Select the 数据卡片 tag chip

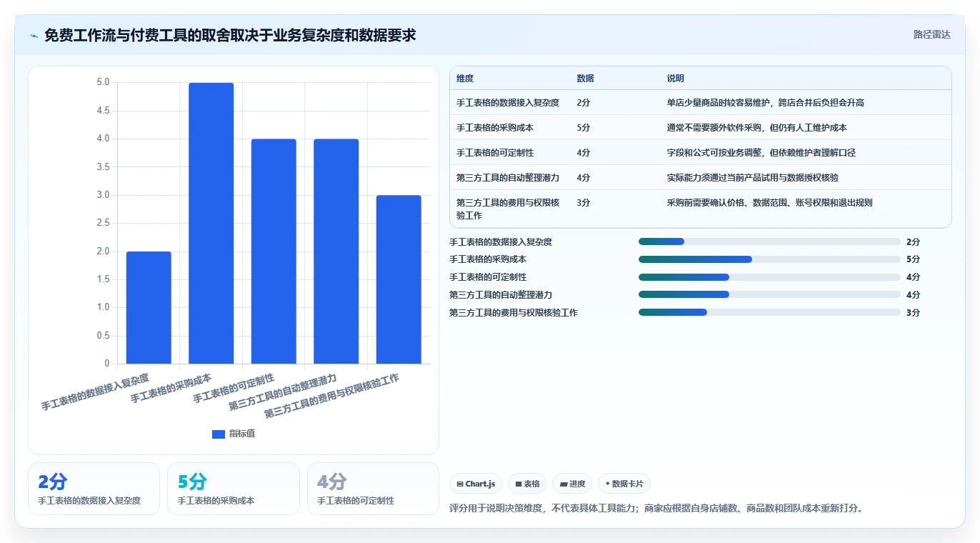pos(624,484)
